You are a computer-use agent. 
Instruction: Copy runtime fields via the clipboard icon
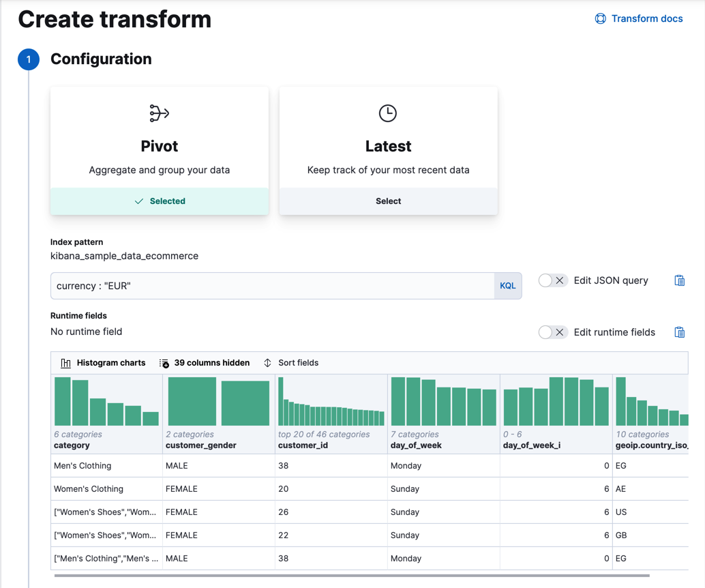[x=679, y=332]
